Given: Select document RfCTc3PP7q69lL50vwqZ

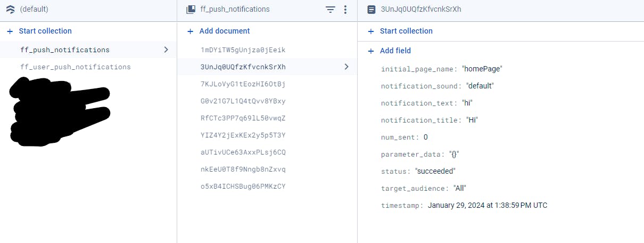Looking at the screenshot, I should tap(243, 118).
